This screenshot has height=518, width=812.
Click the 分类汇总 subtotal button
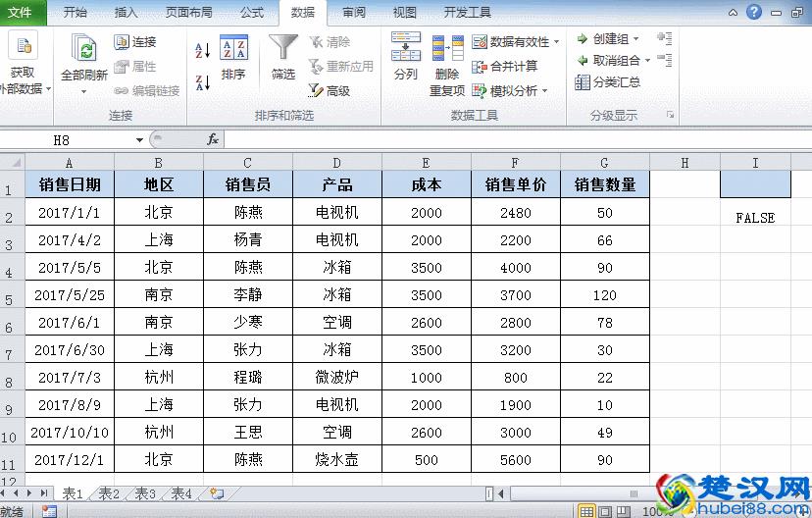(607, 81)
